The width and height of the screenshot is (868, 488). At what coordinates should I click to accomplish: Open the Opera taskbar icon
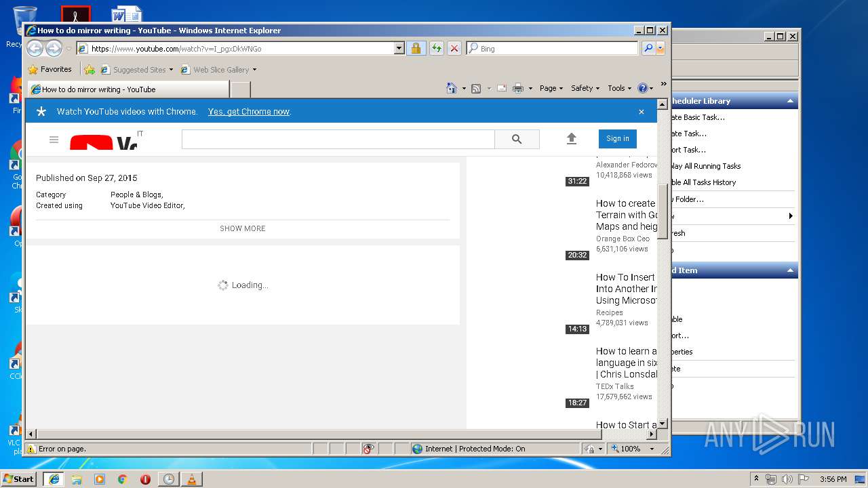coord(145,479)
